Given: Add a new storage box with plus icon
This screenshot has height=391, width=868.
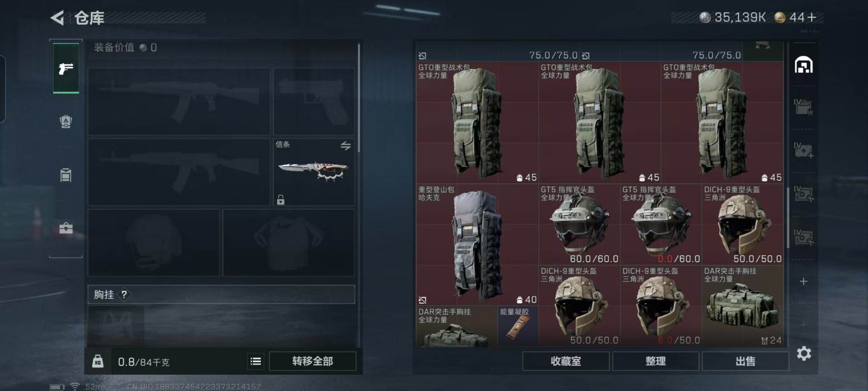Looking at the screenshot, I should (x=803, y=281).
